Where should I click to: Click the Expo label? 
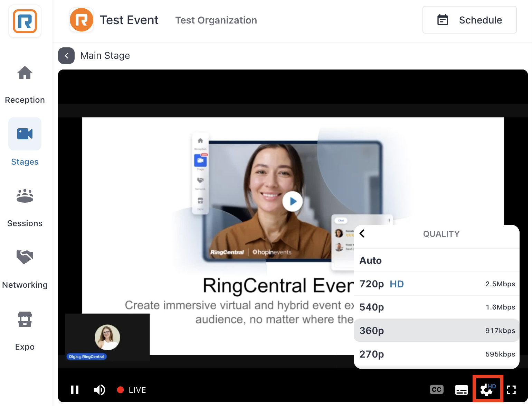(25, 347)
